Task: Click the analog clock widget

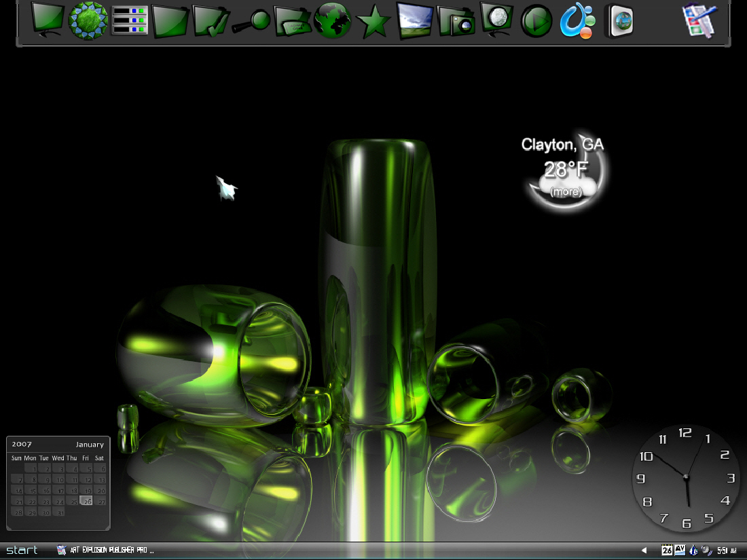Action: [686, 478]
